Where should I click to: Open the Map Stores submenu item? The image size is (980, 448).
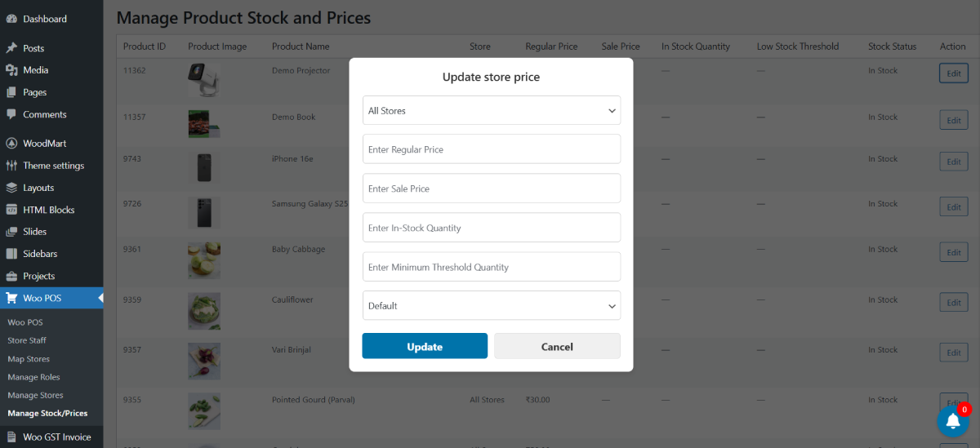(29, 359)
